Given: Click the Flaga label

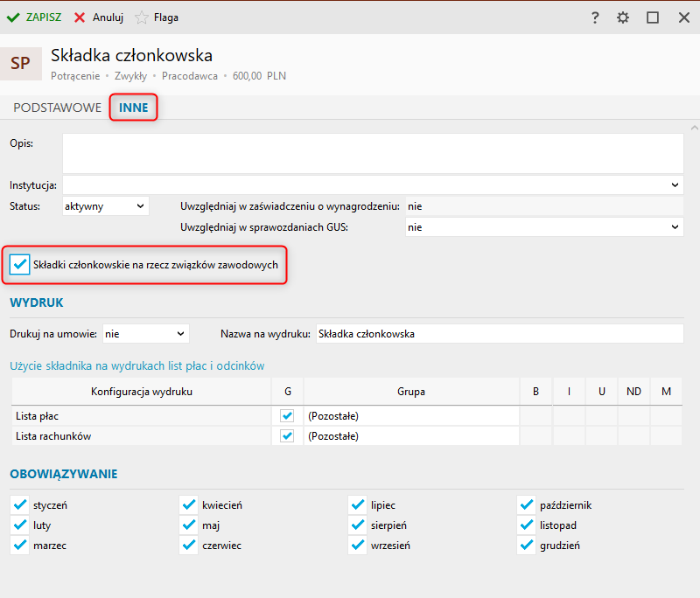Looking at the screenshot, I should coord(166,17).
